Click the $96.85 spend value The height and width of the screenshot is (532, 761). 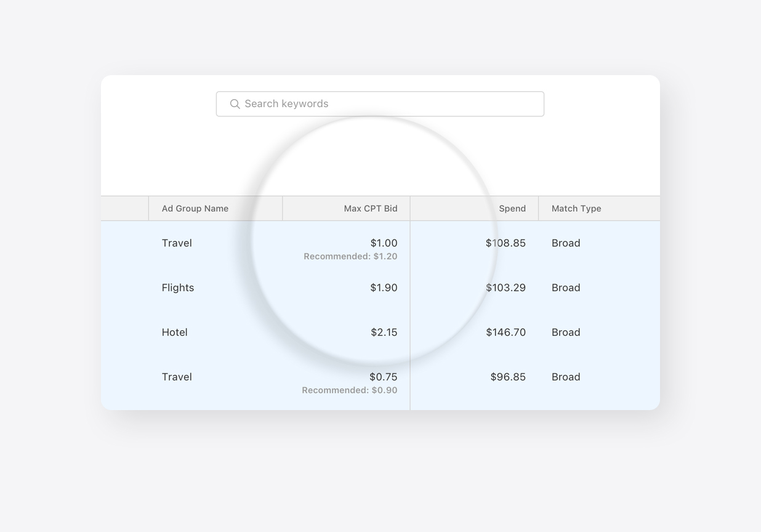click(x=507, y=377)
